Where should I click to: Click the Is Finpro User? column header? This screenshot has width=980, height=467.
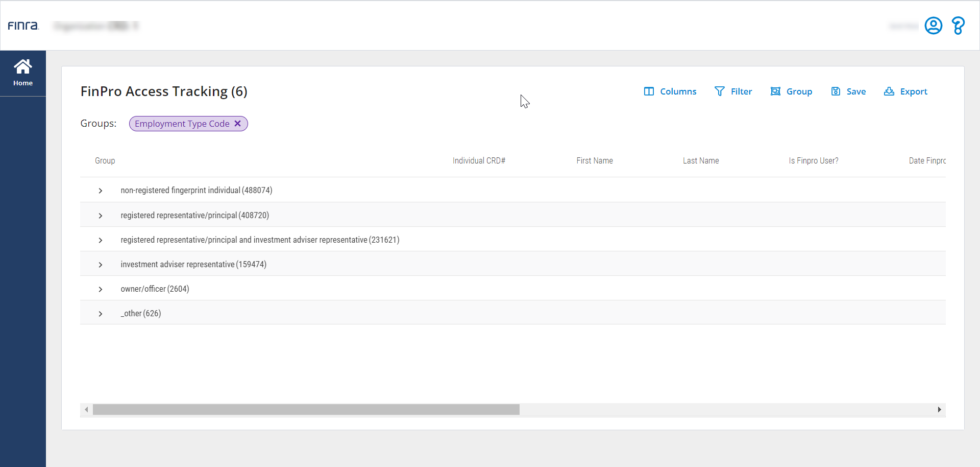coord(814,161)
